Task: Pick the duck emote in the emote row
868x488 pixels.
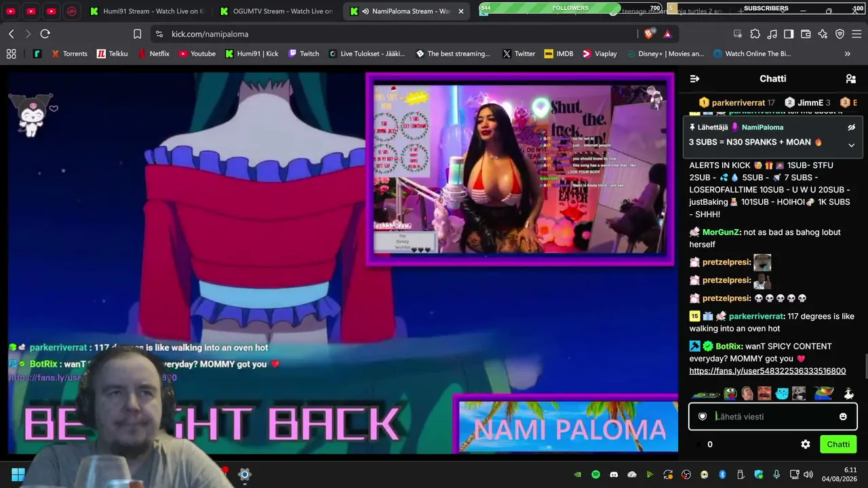Action: [848, 394]
